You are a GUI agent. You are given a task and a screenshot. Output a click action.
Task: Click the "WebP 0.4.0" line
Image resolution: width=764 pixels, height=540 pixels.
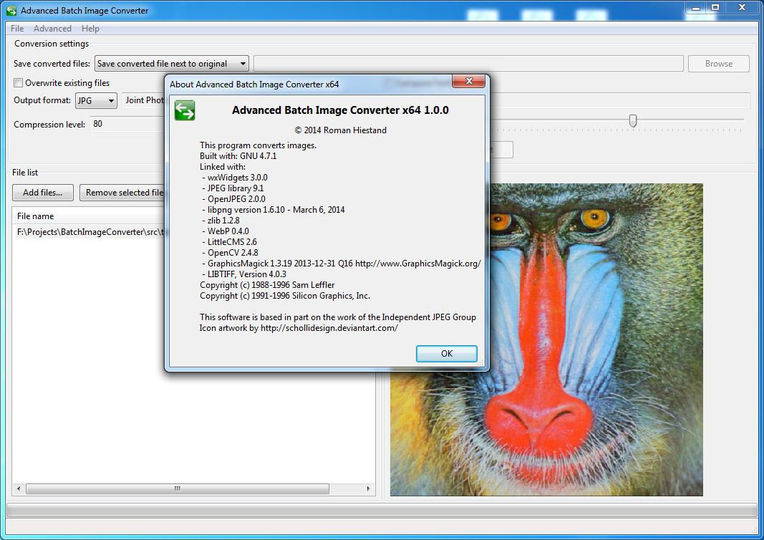225,231
